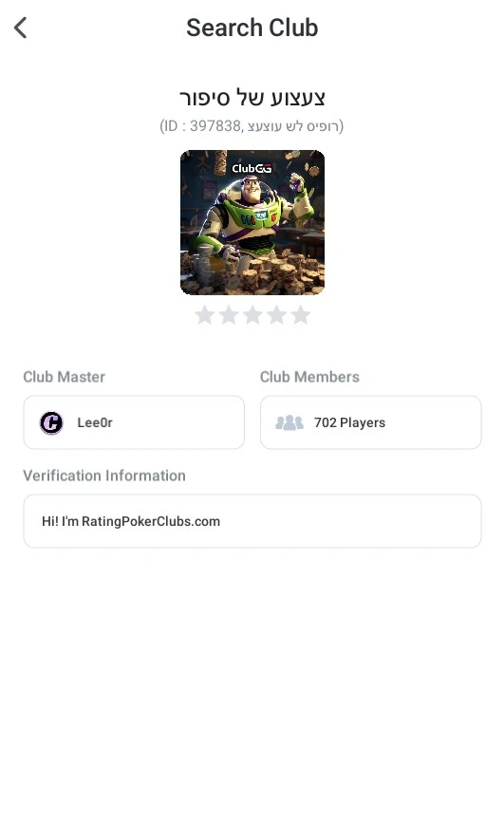Viewport: 504px width, 822px height.
Task: Click the RatingPokerClubs.com message text
Action: click(x=131, y=521)
